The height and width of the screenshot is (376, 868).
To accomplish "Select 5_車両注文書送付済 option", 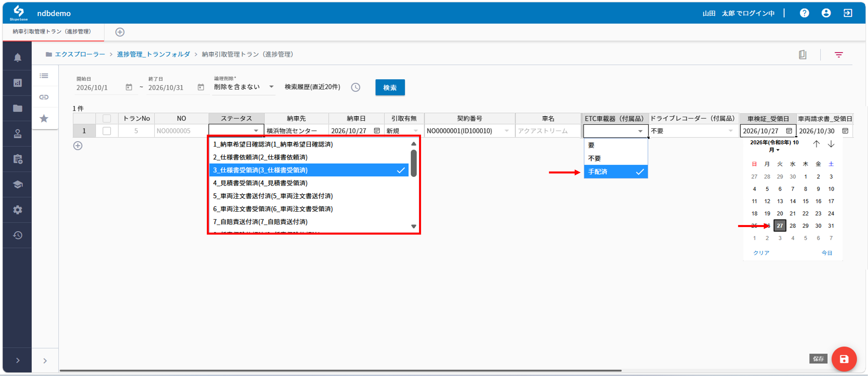I will click(x=309, y=196).
